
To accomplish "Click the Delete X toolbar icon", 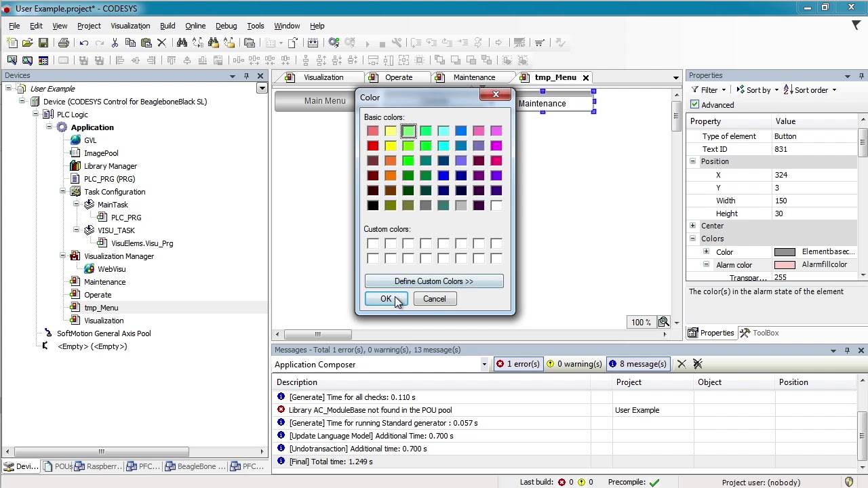I will (x=161, y=43).
